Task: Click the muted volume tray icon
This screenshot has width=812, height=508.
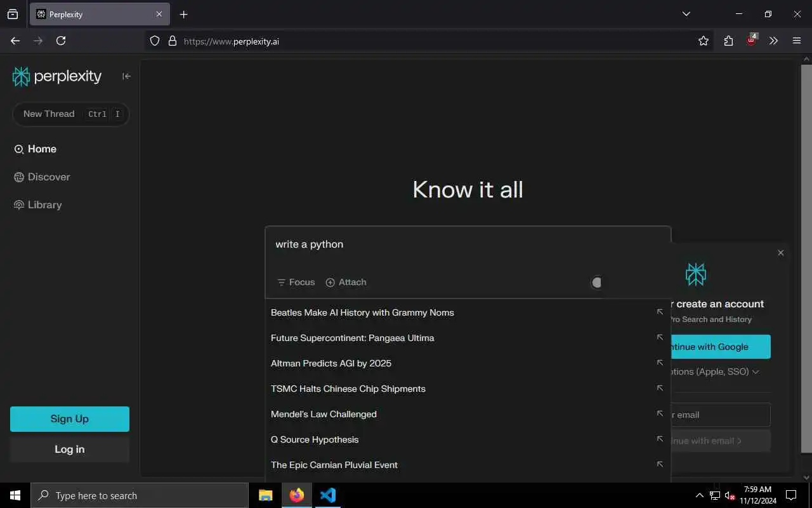Action: (x=730, y=495)
